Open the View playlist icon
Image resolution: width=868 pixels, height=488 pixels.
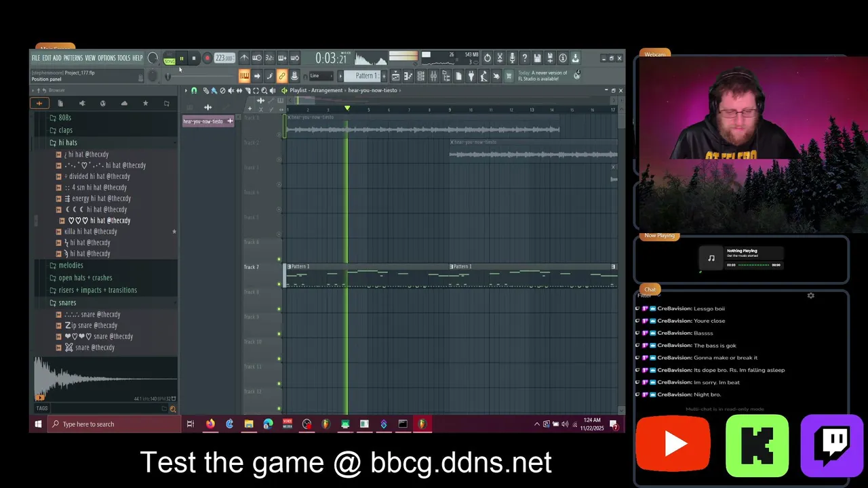point(395,76)
